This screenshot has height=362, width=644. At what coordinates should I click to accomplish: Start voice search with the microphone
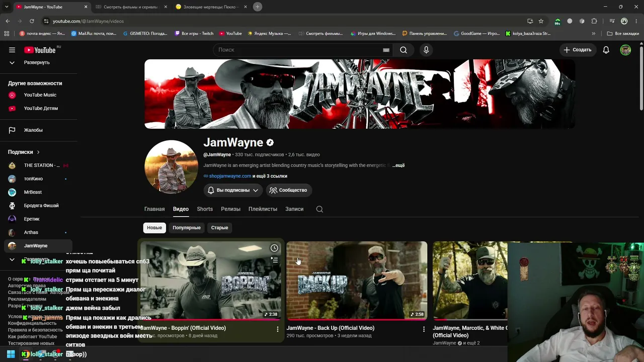click(426, 50)
